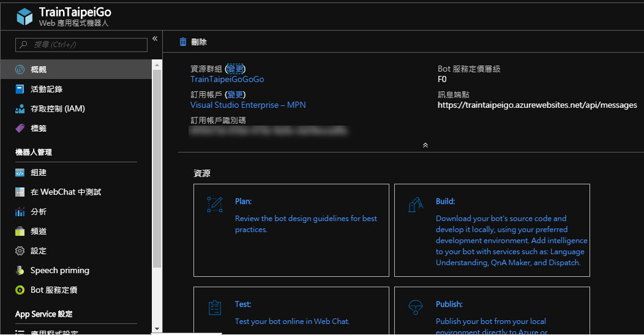Click the Publish card parachute icon

pyautogui.click(x=416, y=307)
